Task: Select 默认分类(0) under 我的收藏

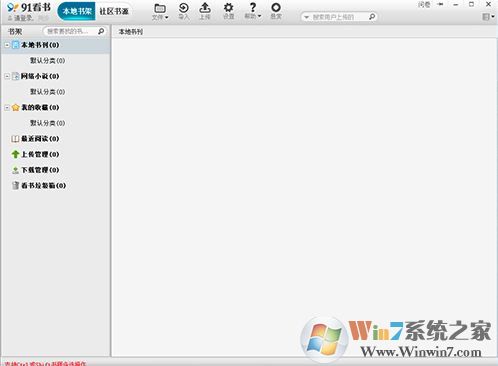Action: 47,123
